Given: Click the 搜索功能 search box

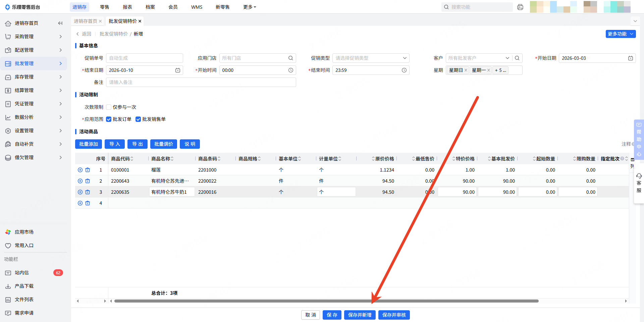Looking at the screenshot, I should [477, 7].
